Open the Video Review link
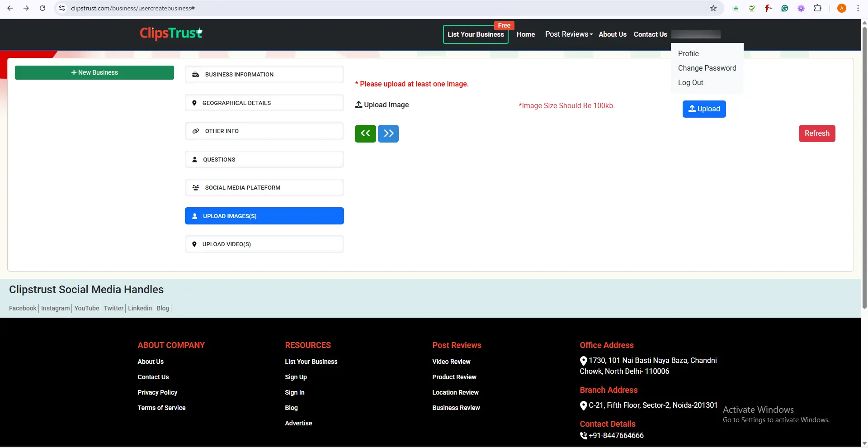Viewport: 868px width, 448px height. point(451,362)
